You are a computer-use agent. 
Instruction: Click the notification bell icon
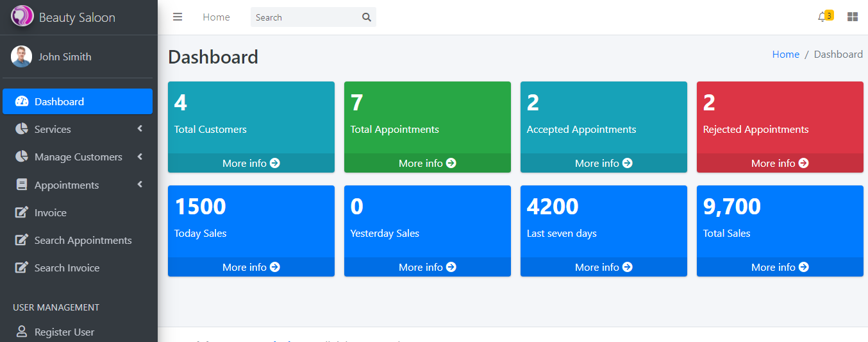tap(822, 17)
